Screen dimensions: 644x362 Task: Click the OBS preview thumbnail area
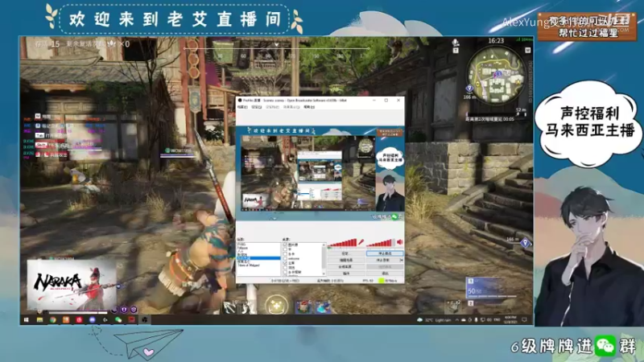click(320, 173)
